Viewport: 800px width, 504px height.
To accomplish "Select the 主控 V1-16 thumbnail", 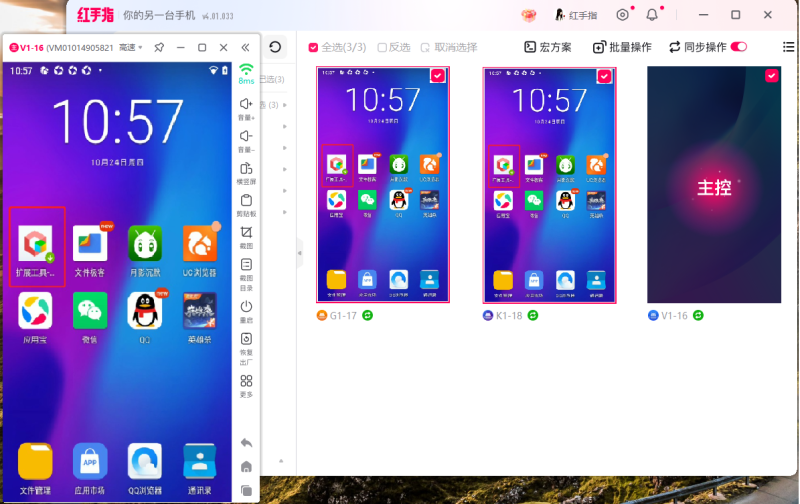I will point(714,185).
